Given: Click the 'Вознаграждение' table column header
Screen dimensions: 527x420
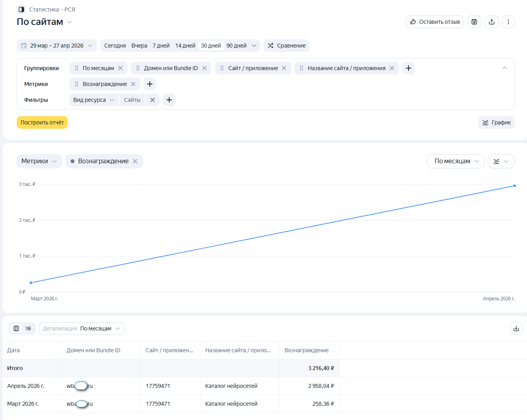Looking at the screenshot, I should tap(306, 350).
